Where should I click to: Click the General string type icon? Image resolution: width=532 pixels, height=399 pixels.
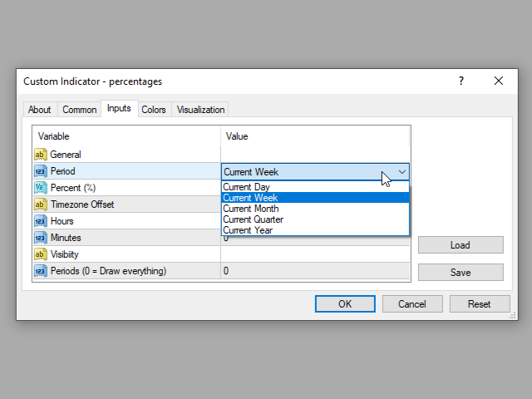pyautogui.click(x=41, y=155)
